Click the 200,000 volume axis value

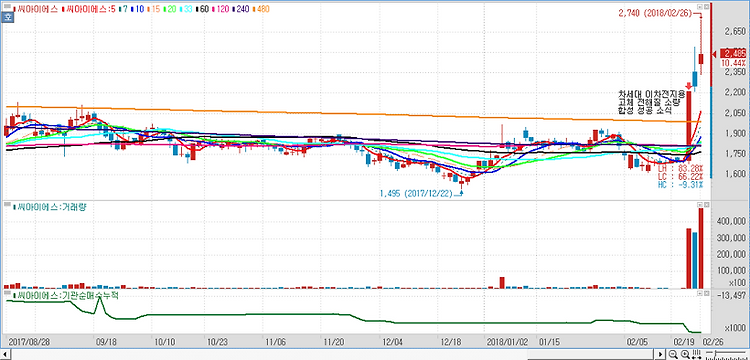[x=732, y=255]
